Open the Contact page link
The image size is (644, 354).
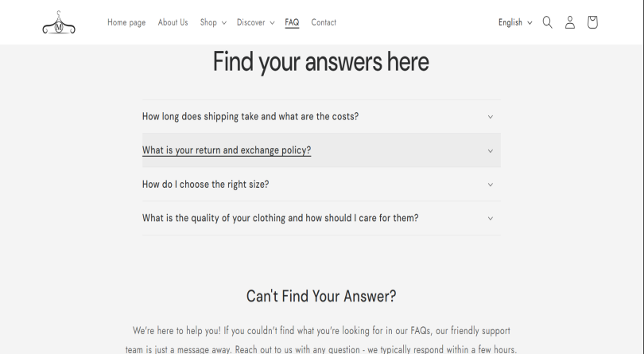(324, 22)
